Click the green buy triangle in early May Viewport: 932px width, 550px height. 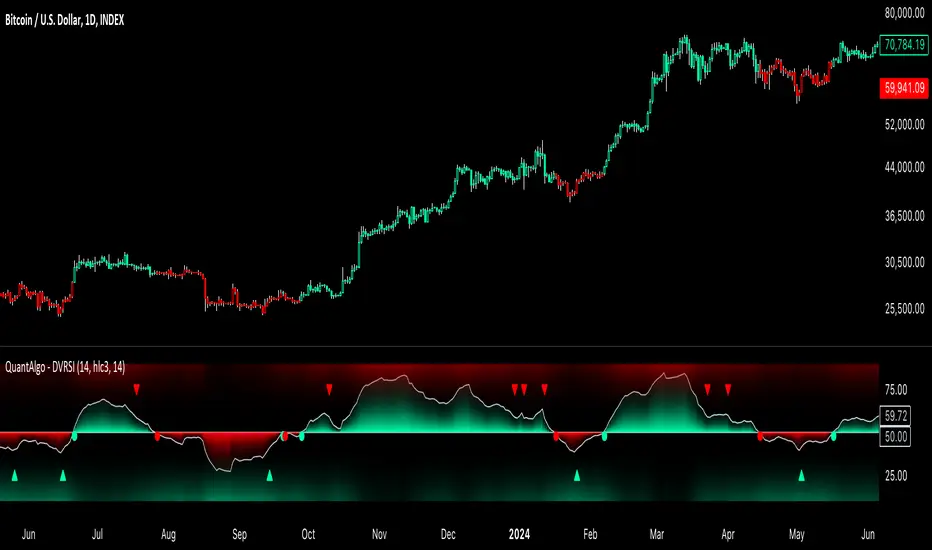click(801, 475)
